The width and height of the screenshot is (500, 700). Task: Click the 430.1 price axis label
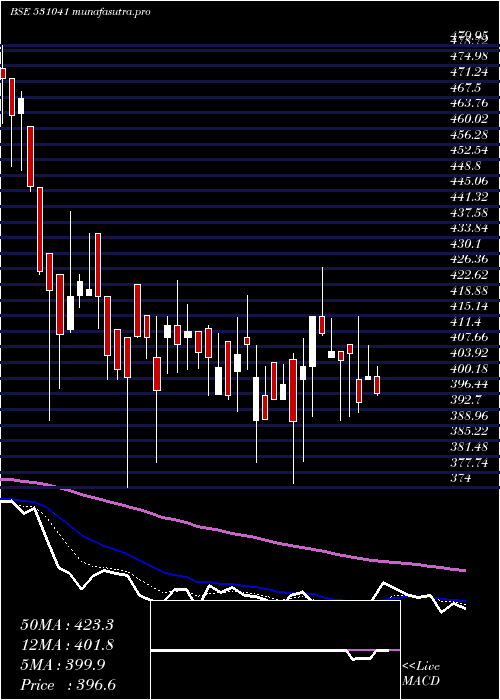pos(466,243)
